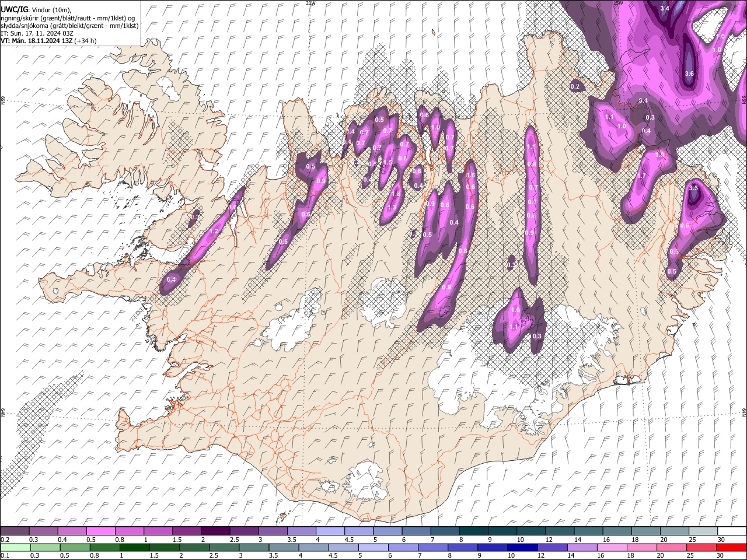Viewport: 747px width, 560px height.
Task: Click the 1.5 precipitation value on map
Action: 388,163
